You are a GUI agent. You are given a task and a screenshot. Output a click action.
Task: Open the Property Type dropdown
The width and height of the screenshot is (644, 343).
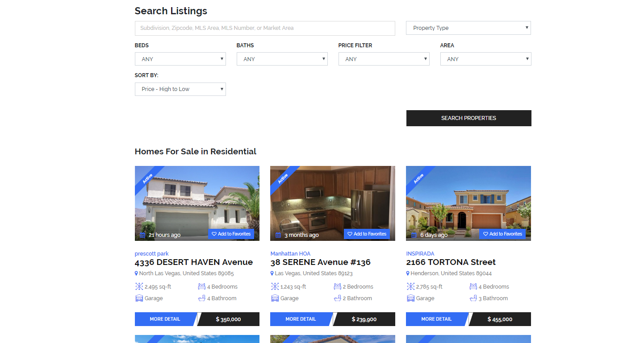click(468, 28)
